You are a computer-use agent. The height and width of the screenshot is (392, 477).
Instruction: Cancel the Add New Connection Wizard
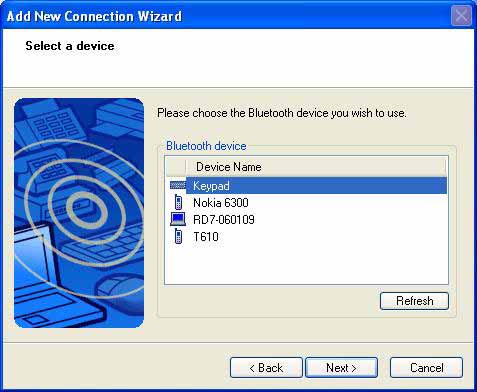pyautogui.click(x=426, y=368)
